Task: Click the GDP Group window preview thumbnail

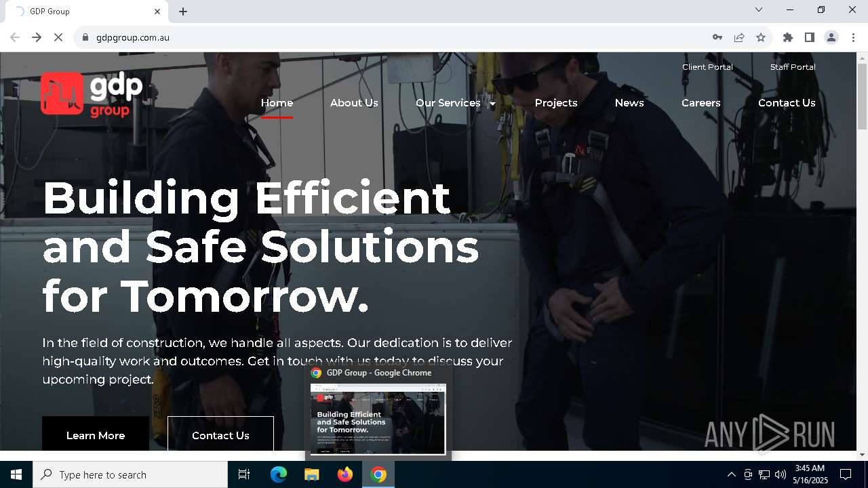Action: point(378,419)
